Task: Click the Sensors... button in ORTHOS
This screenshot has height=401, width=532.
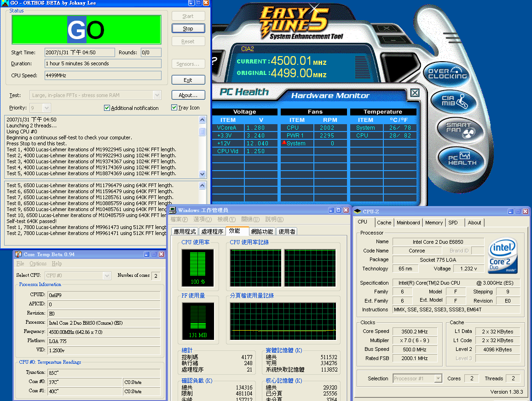Action: [x=188, y=64]
